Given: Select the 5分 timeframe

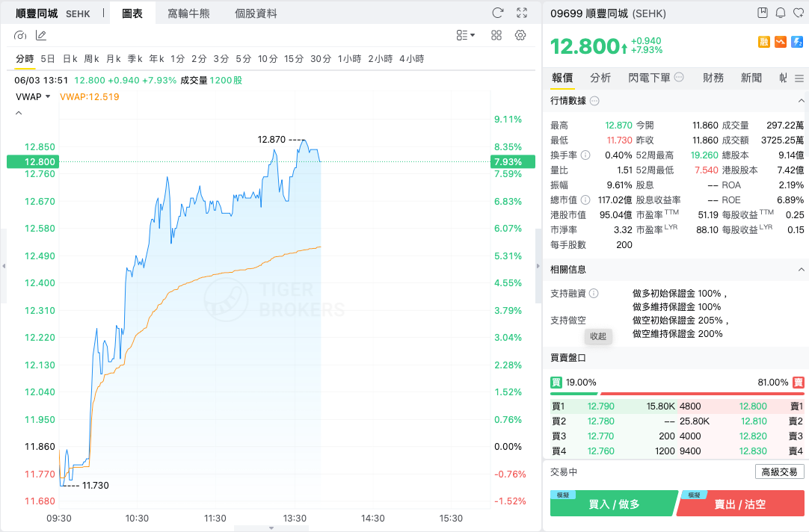Looking at the screenshot, I should (x=243, y=59).
